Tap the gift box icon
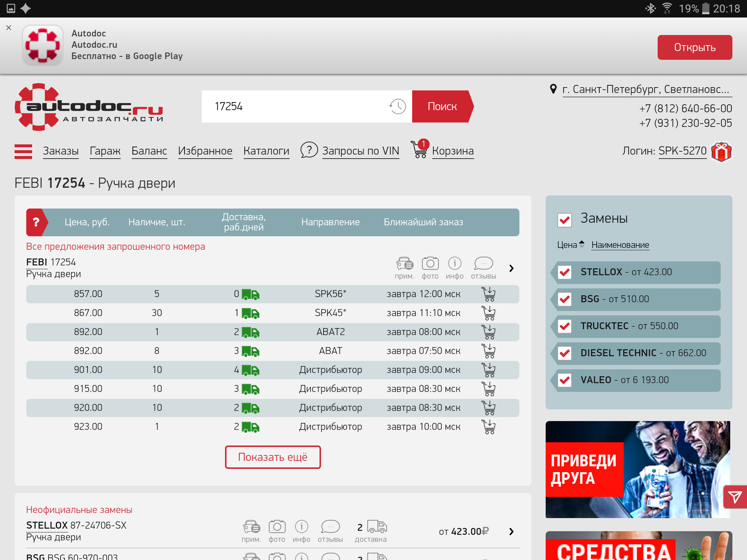Image resolution: width=747 pixels, height=560 pixels. 721,151
